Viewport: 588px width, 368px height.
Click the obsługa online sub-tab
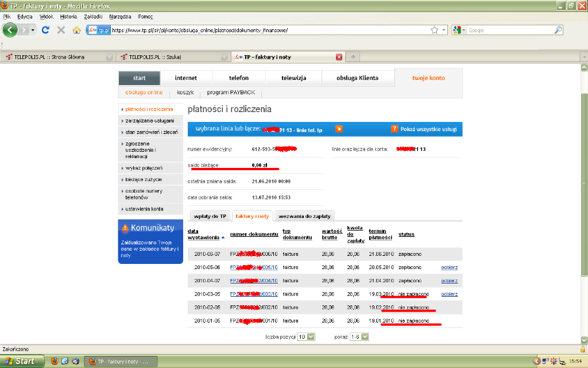[144, 93]
